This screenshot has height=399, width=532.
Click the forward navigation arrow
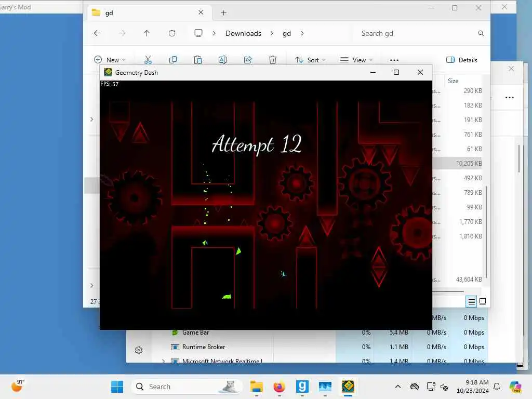(122, 33)
